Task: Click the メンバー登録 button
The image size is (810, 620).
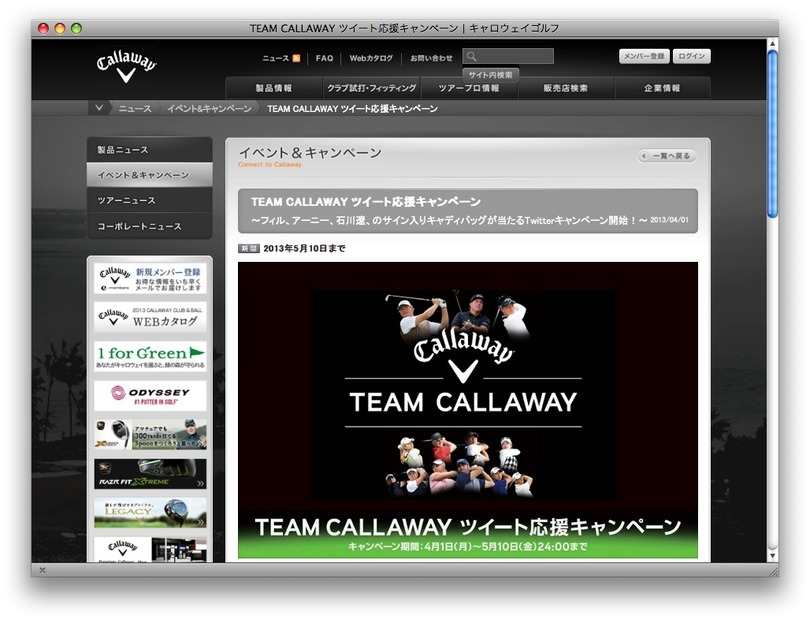Action: coord(644,56)
